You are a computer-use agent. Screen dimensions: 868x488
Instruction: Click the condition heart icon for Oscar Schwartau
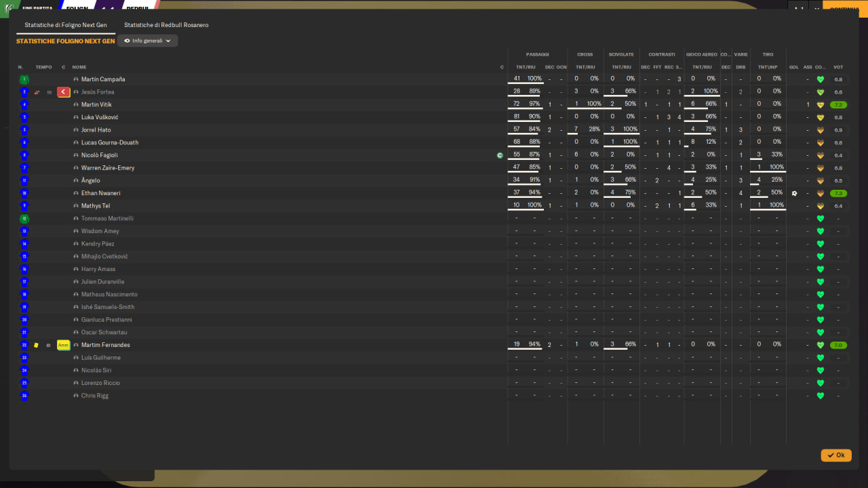pos(821,333)
